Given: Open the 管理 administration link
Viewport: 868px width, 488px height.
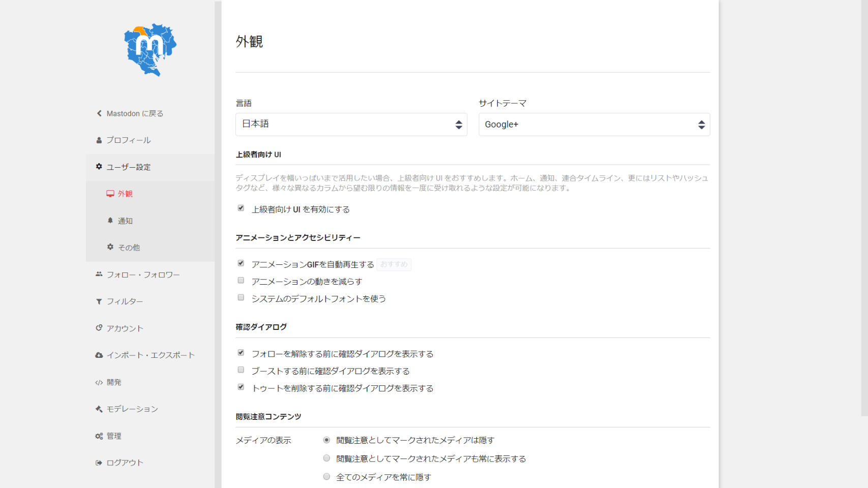Looking at the screenshot, I should [x=114, y=436].
